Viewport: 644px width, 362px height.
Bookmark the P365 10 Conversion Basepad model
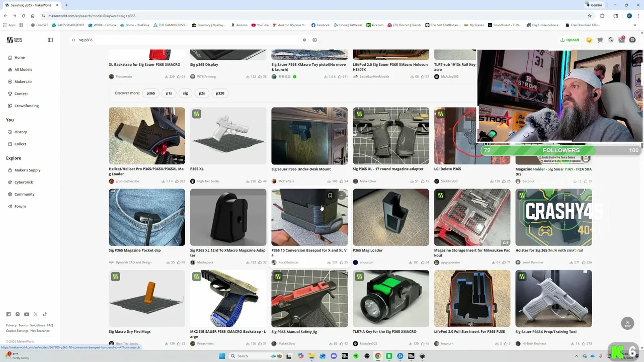pyautogui.click(x=330, y=196)
